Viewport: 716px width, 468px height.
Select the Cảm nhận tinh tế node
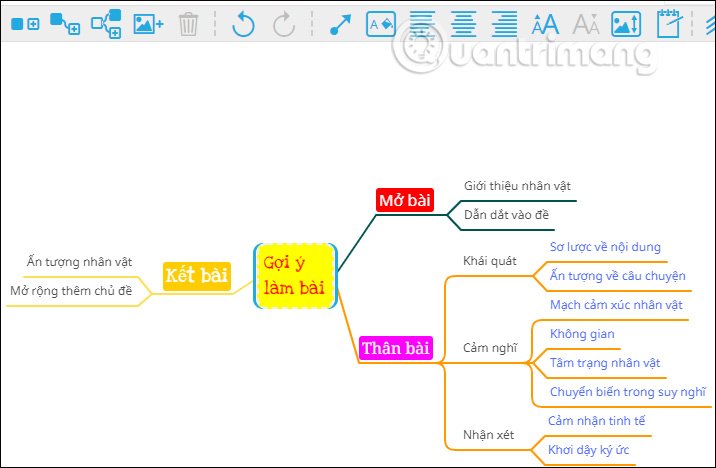click(597, 421)
